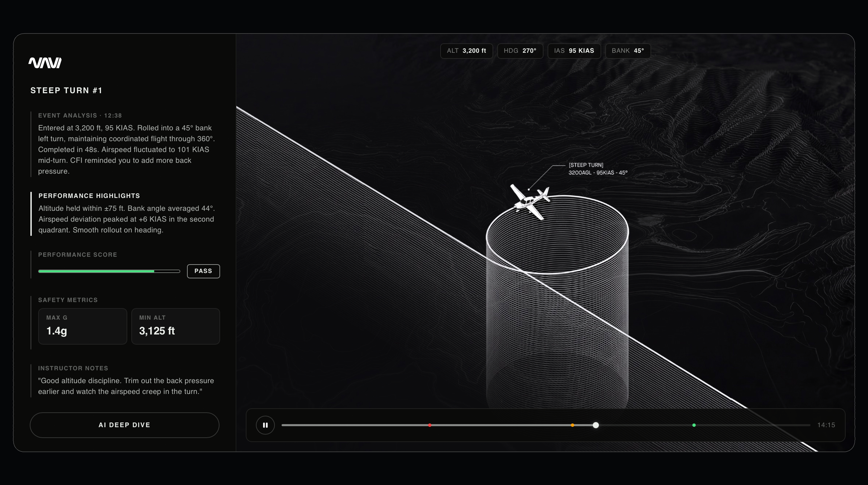
Task: Click the red marker on the timeline
Action: click(x=430, y=425)
